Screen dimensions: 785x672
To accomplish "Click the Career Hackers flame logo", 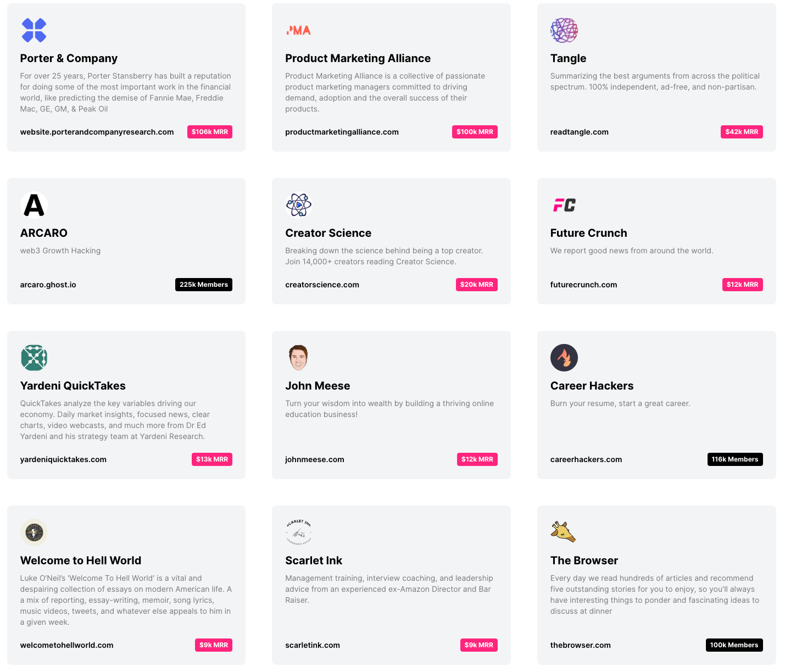I will tap(564, 358).
